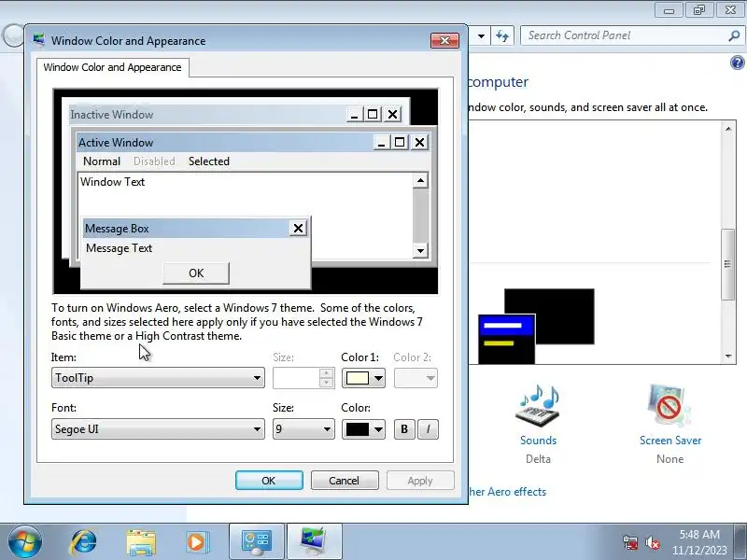Image resolution: width=747 pixels, height=560 pixels.
Task: Click the Search Control Panel field
Action: point(624,35)
